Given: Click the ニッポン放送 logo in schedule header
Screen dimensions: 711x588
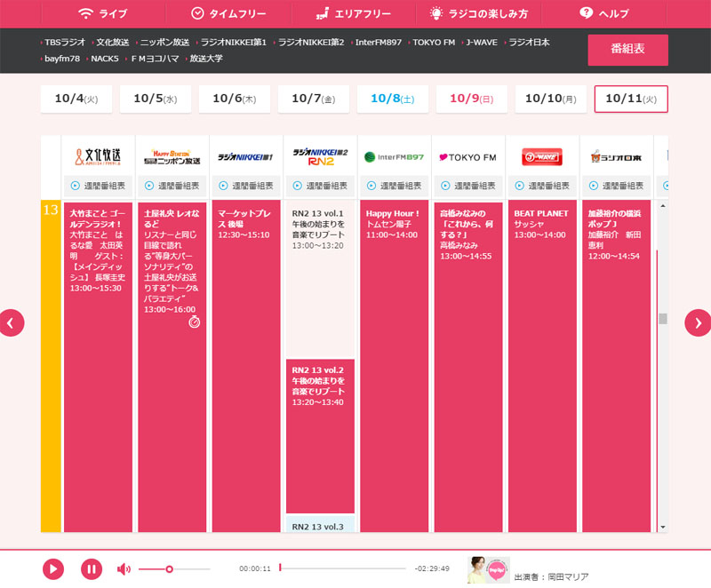Looking at the screenshot, I should [x=172, y=157].
